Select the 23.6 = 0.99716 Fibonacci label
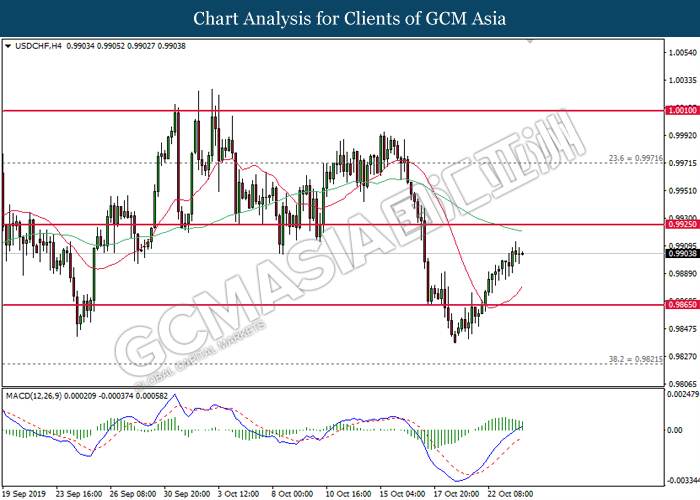 (635, 158)
